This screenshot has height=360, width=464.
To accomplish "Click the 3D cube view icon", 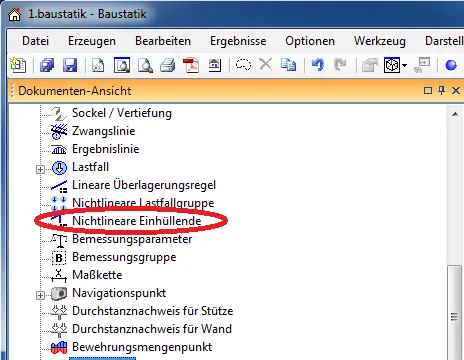I will coord(392,65).
